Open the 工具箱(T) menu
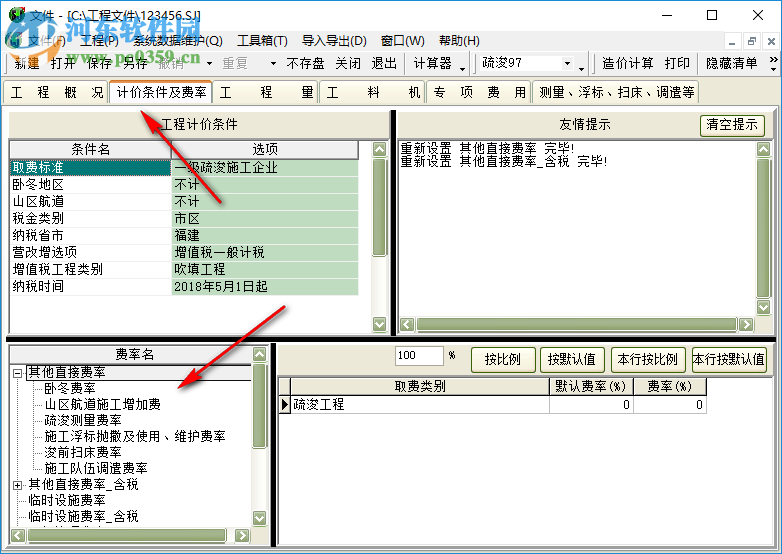 coord(262,41)
